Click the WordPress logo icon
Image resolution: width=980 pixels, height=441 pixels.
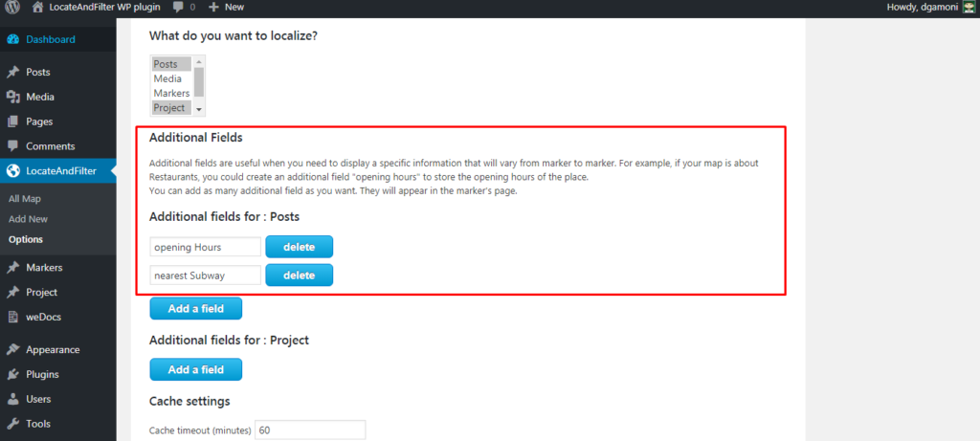(x=12, y=8)
